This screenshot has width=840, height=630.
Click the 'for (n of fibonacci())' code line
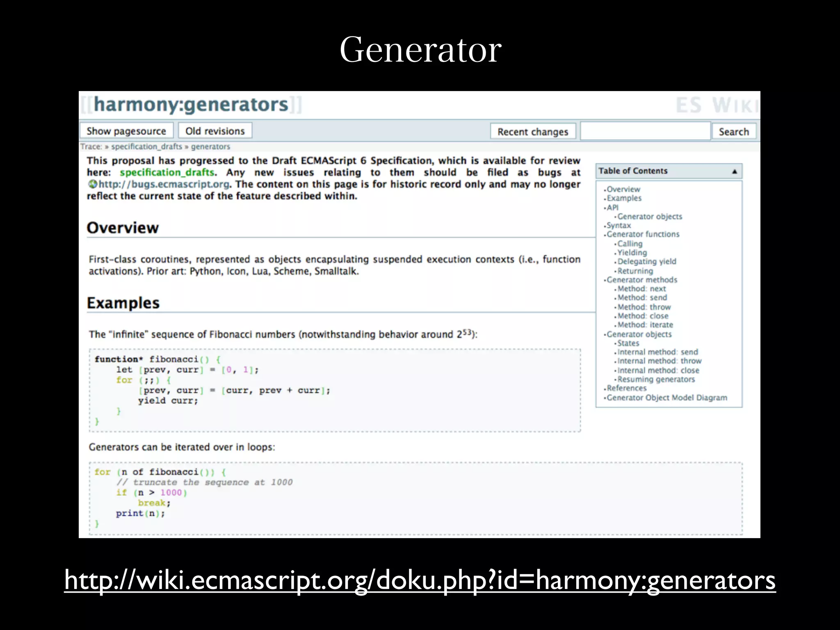pyautogui.click(x=160, y=472)
